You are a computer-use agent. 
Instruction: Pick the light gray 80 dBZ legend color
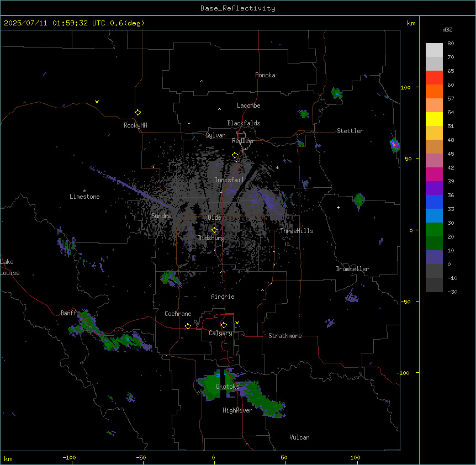tap(434, 50)
